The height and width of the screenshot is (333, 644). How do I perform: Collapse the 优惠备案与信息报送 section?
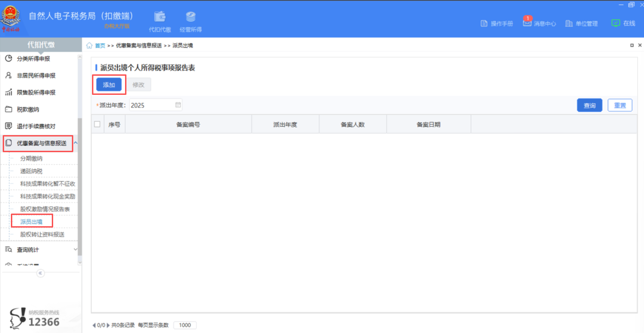(x=76, y=142)
